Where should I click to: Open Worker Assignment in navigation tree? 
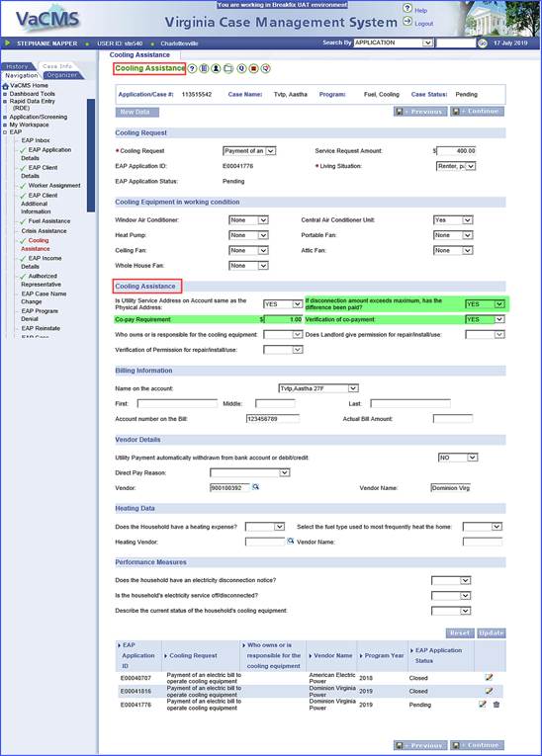[x=54, y=186]
